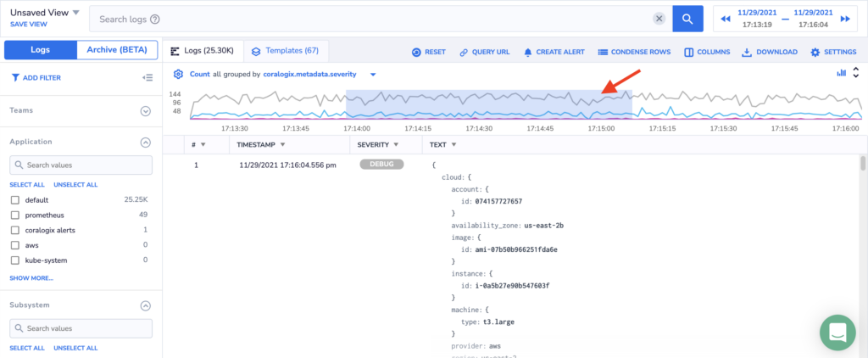Switch to the Archive (BETA) tab
Viewport: 868px width, 358px height.
117,50
